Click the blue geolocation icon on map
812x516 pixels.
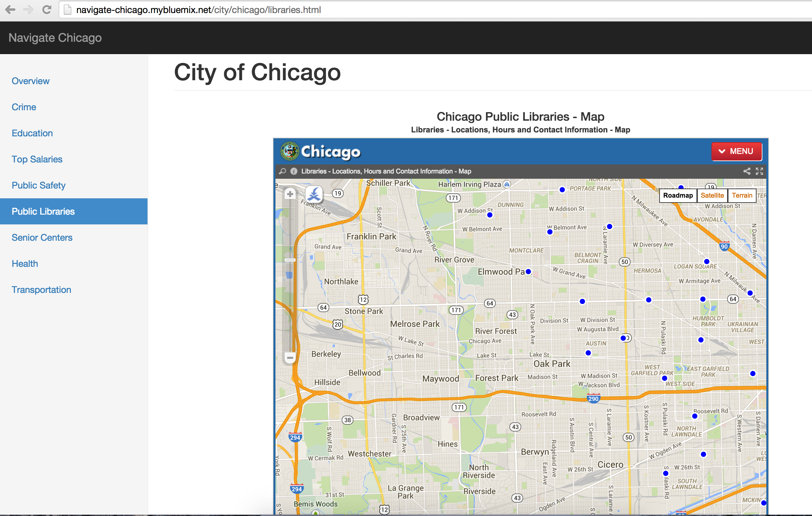pos(314,194)
